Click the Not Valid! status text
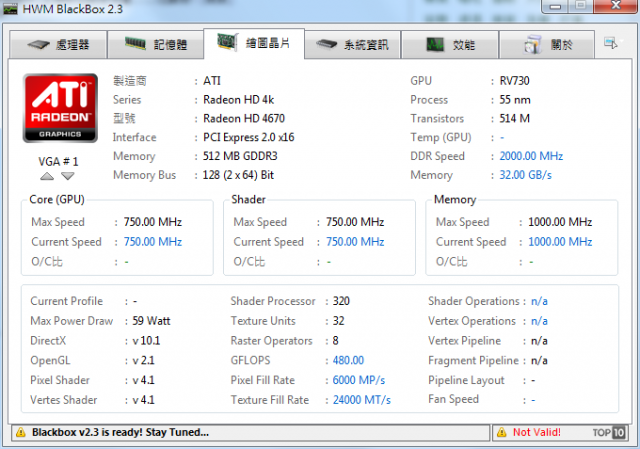Viewport: 640px width, 449px height. click(537, 432)
